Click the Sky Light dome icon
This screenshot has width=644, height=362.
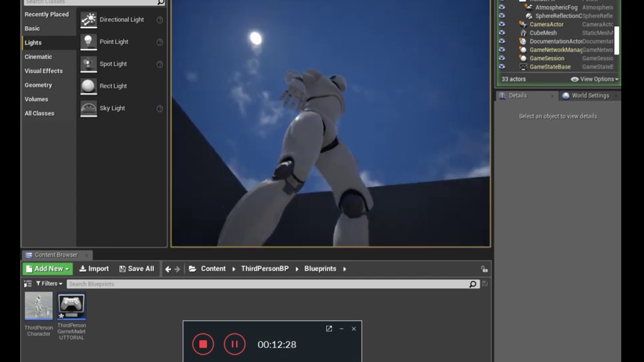89,108
